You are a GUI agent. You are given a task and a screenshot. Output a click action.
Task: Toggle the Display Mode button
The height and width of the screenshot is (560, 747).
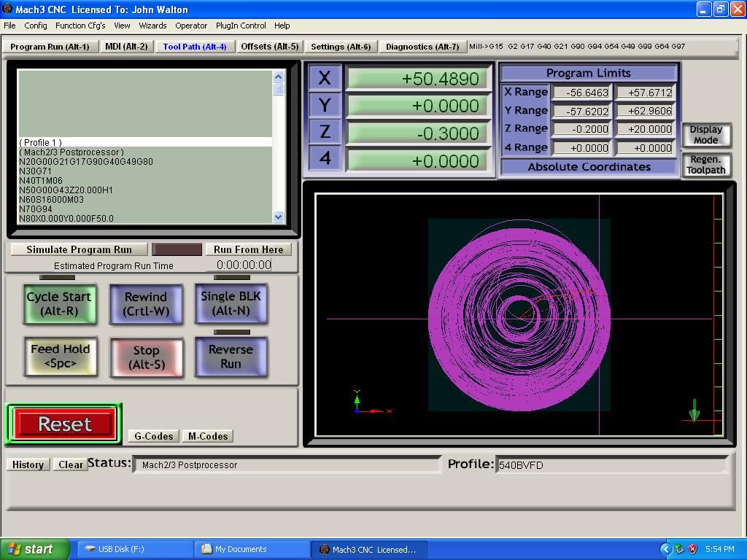pyautogui.click(x=706, y=135)
